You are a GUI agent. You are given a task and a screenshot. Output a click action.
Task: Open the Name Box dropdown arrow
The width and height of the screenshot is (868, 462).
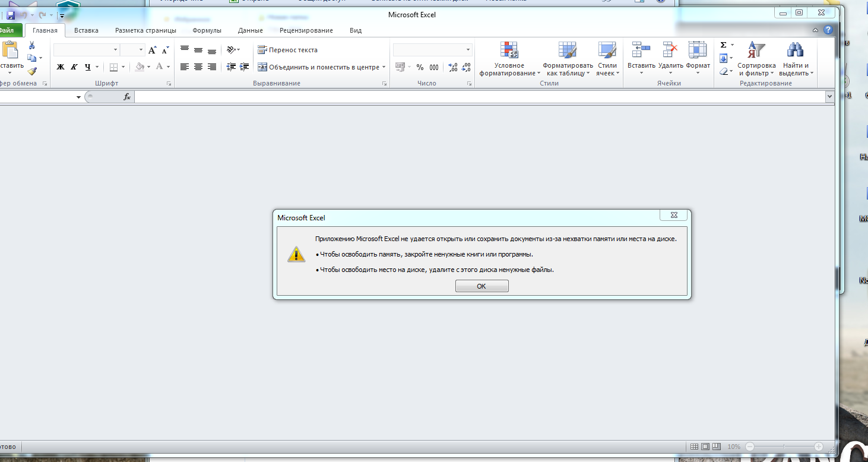pos(78,97)
